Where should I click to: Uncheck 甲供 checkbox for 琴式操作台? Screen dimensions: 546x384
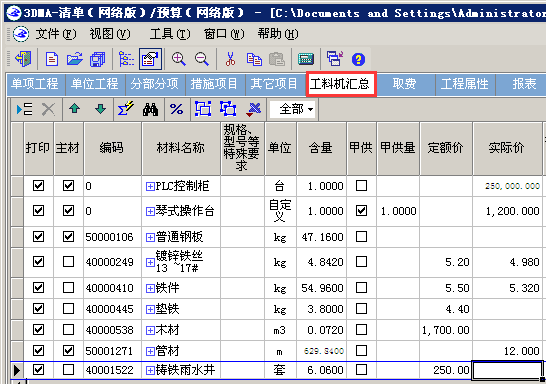[x=361, y=211]
